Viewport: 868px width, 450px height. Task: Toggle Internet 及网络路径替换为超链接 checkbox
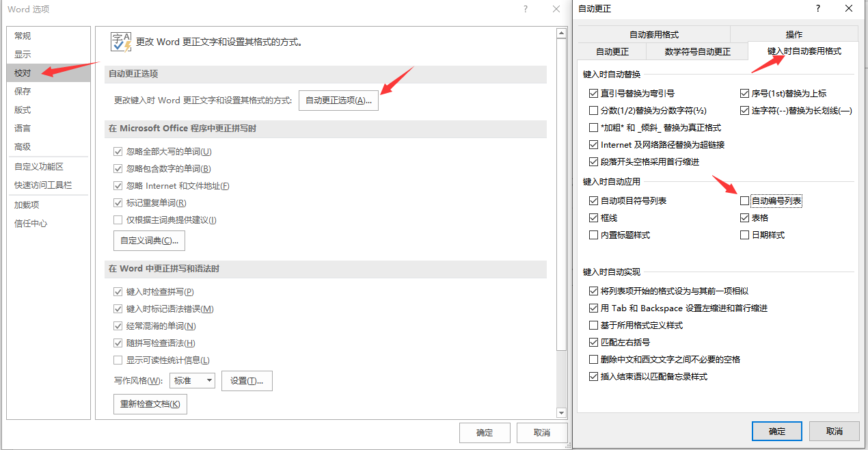(x=593, y=144)
